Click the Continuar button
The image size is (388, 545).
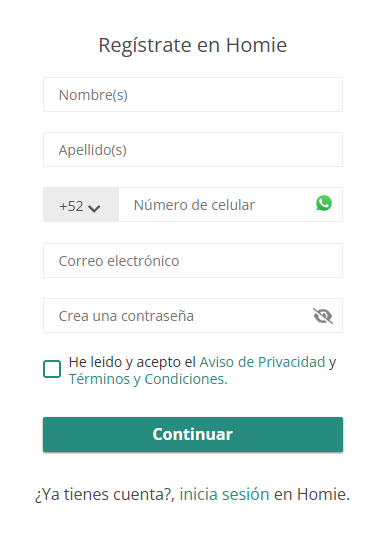193,434
